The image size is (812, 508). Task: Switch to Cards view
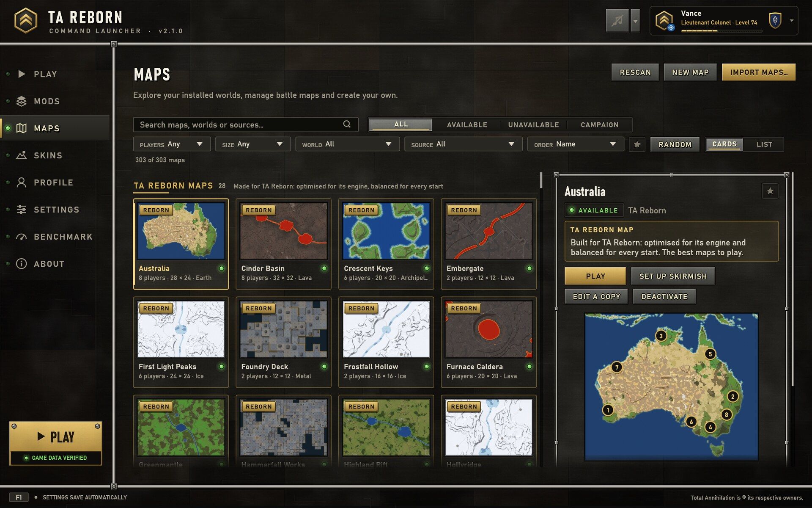(x=724, y=144)
